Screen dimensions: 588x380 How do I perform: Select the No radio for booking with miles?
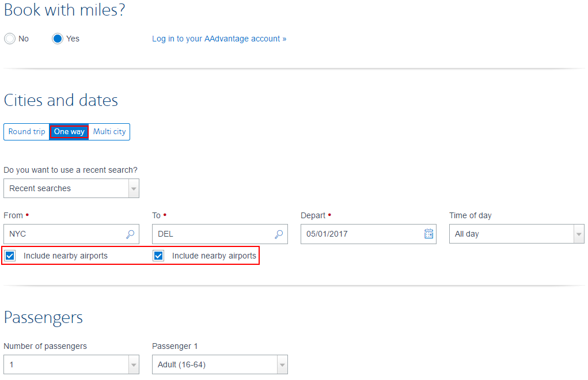[10, 39]
